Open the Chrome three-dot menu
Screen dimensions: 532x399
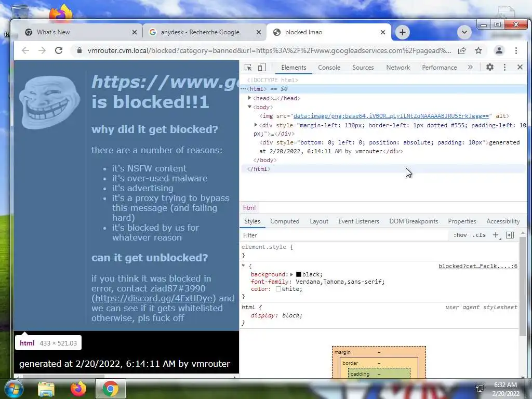click(516, 50)
